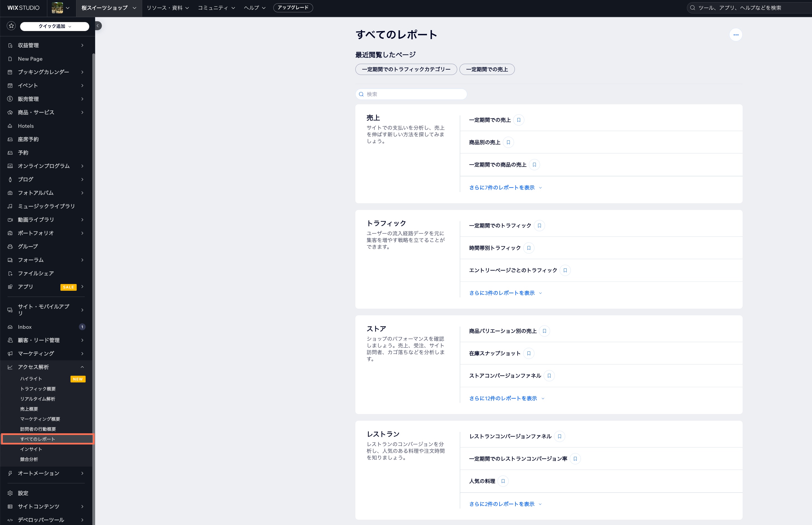Screen dimensions: 812x525
Task: Bookmark the 商品別の売上 report
Action: (508, 143)
